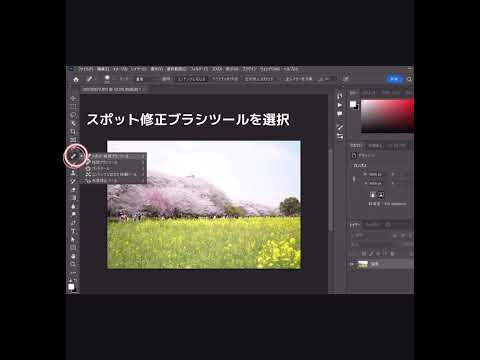
Task: Toggle lock transparent pixels icon
Action: point(364,254)
